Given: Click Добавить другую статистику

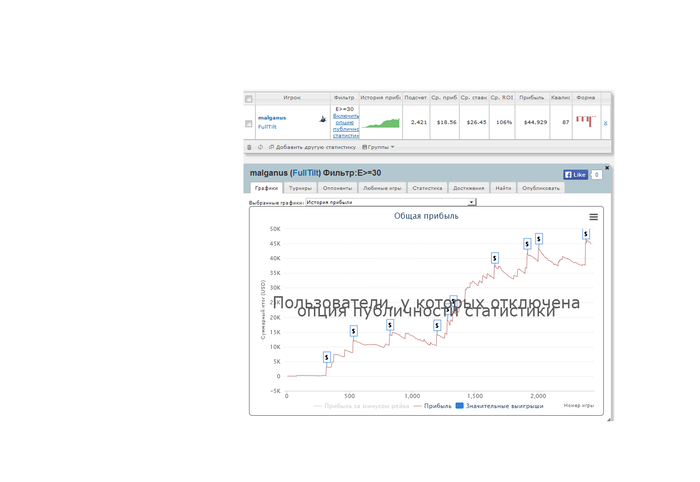Looking at the screenshot, I should pyautogui.click(x=312, y=147).
